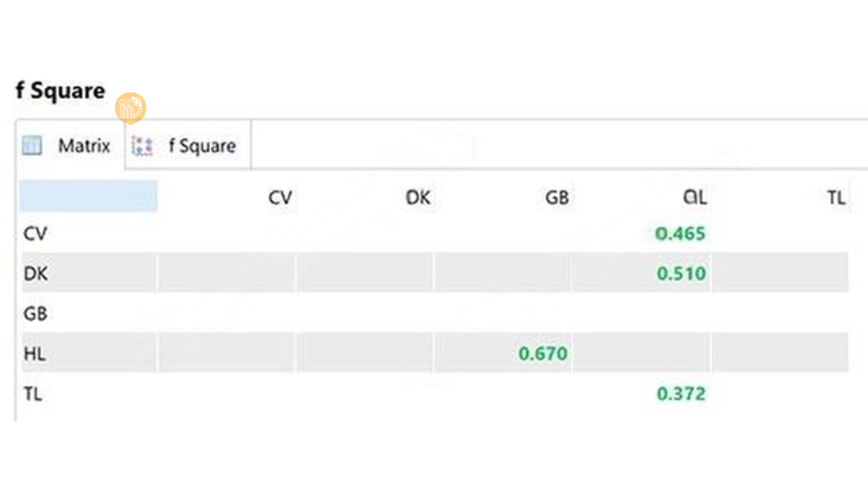Click the QL column header
Viewport: 868px width, 488px height.
[x=694, y=198]
